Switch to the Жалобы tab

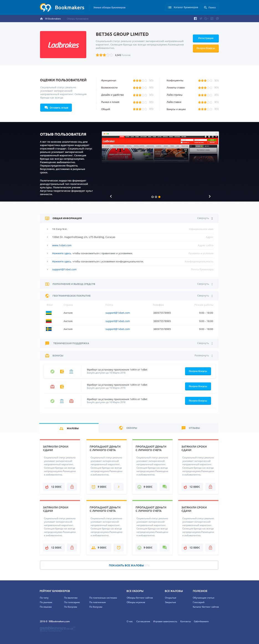69,428
